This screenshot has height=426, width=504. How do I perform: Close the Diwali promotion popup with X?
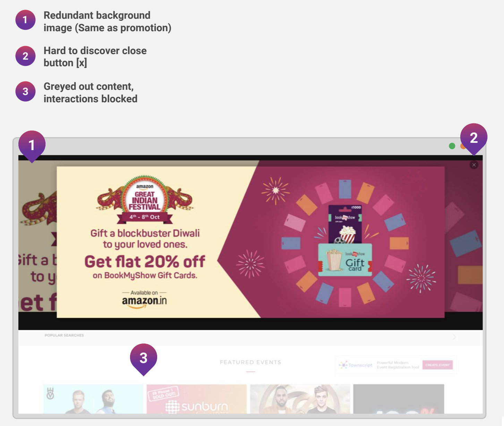point(474,165)
